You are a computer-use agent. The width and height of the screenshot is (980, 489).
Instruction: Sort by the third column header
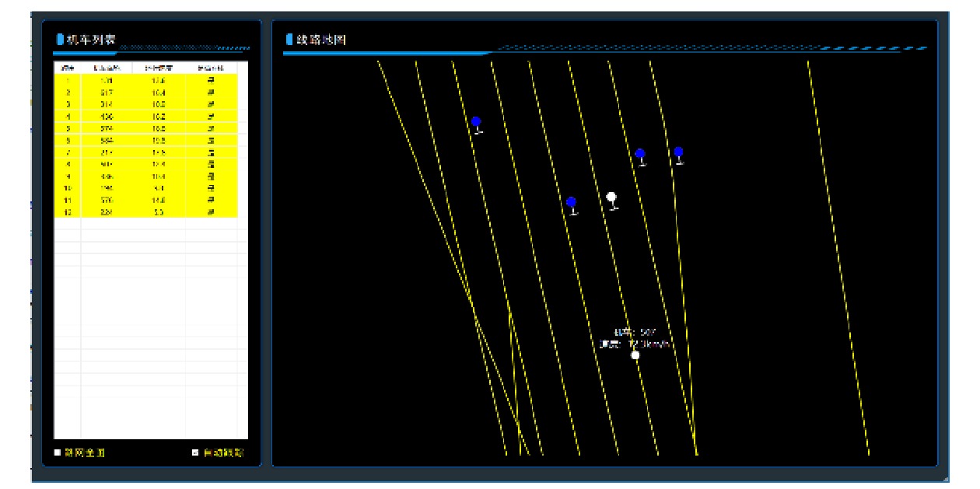click(x=159, y=68)
